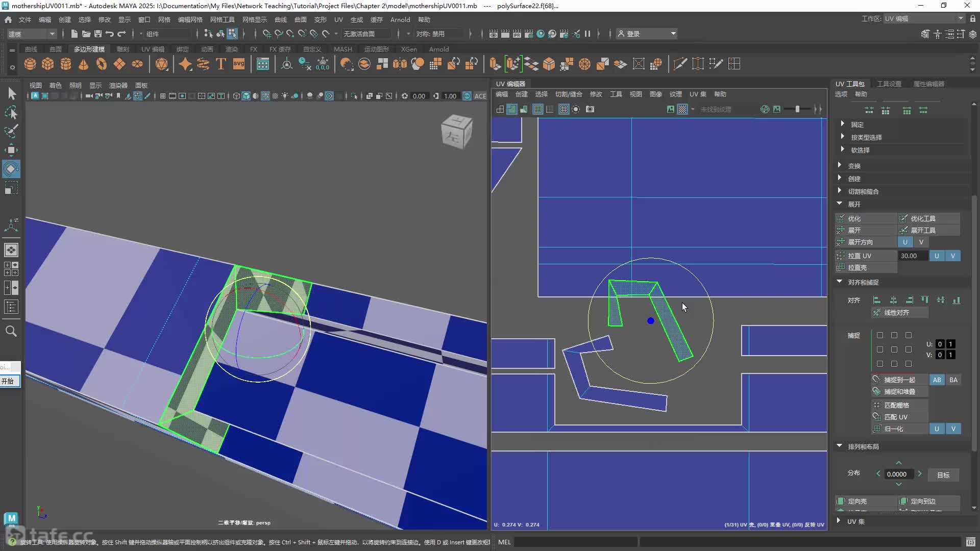Create a polygon cone from shelf
The image size is (980, 551).
[84, 64]
